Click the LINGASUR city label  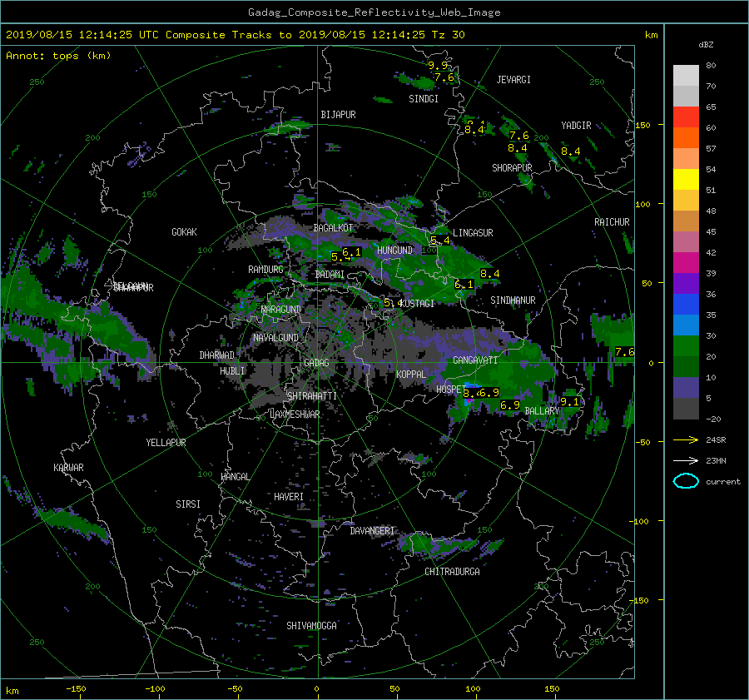tap(473, 233)
